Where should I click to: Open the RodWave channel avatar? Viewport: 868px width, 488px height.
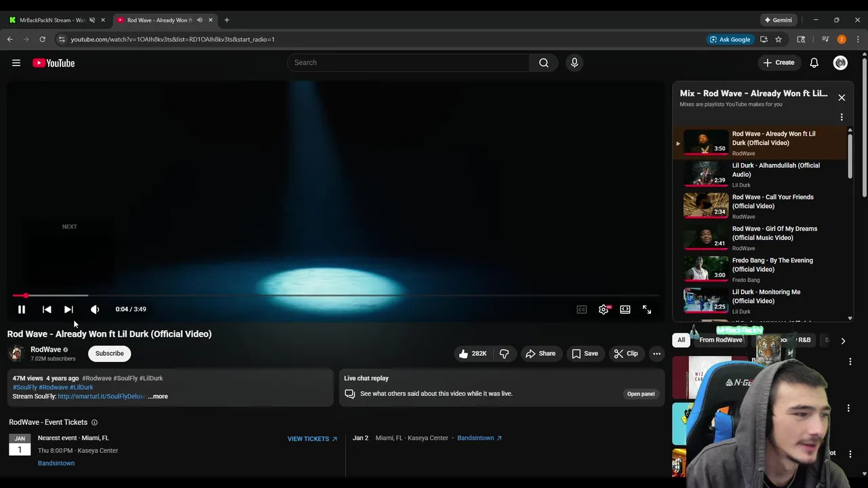tap(16, 353)
